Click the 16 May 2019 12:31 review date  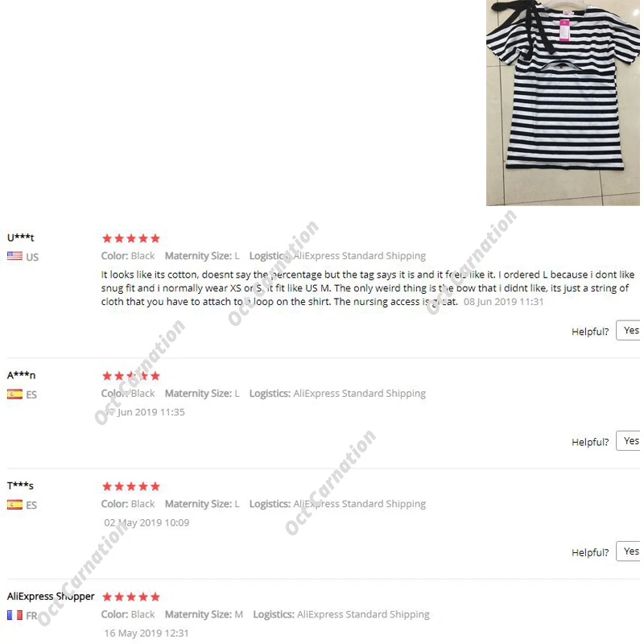147,633
